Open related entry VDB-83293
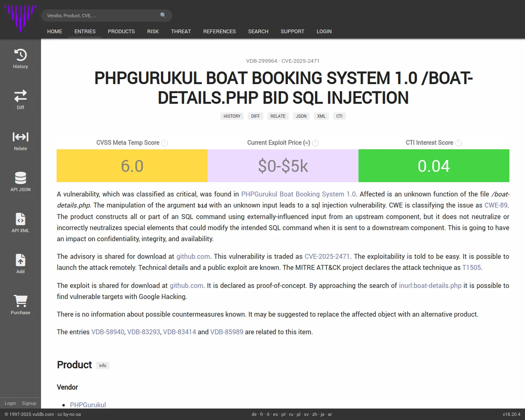 click(144, 332)
